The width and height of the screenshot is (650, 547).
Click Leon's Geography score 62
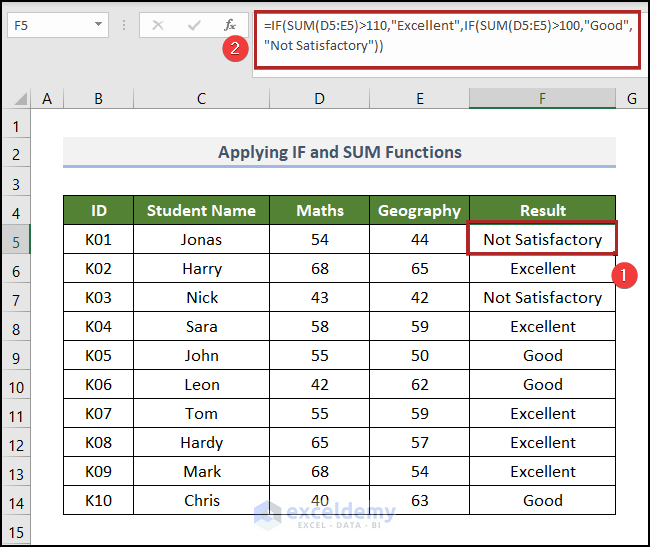coord(420,385)
